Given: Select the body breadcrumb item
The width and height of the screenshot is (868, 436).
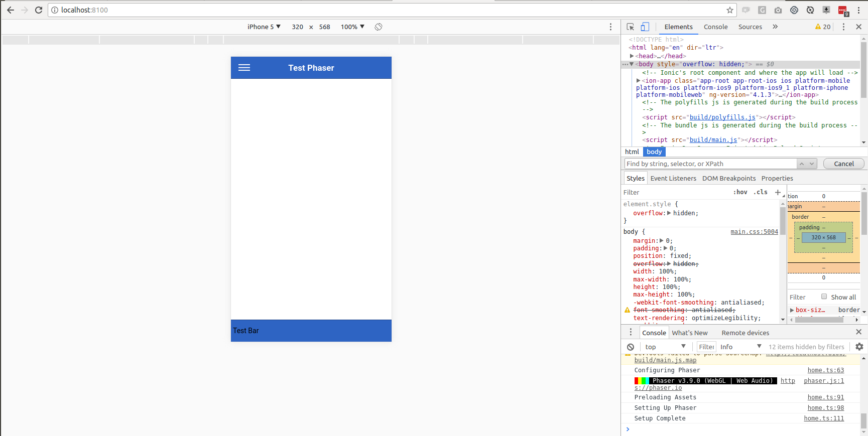Looking at the screenshot, I should click(x=654, y=152).
